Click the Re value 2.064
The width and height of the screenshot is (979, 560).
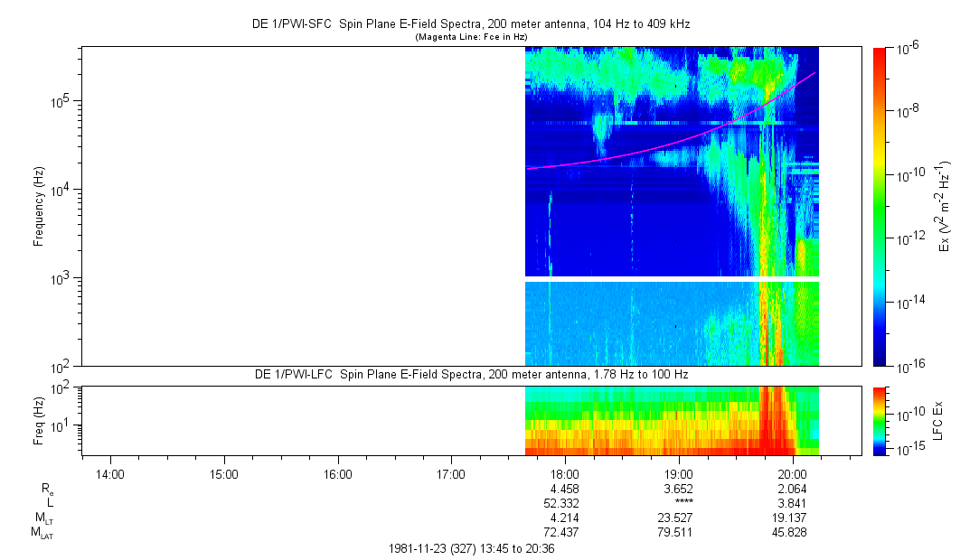point(793,488)
